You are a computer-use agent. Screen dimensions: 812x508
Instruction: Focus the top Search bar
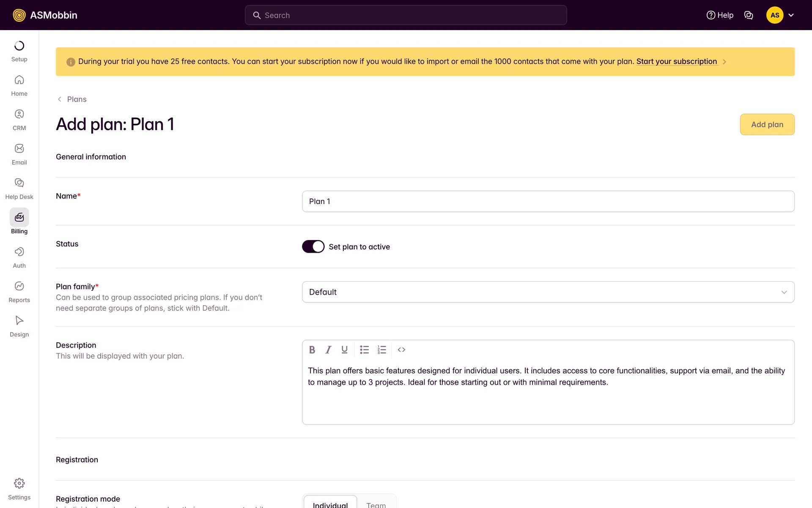click(406, 15)
